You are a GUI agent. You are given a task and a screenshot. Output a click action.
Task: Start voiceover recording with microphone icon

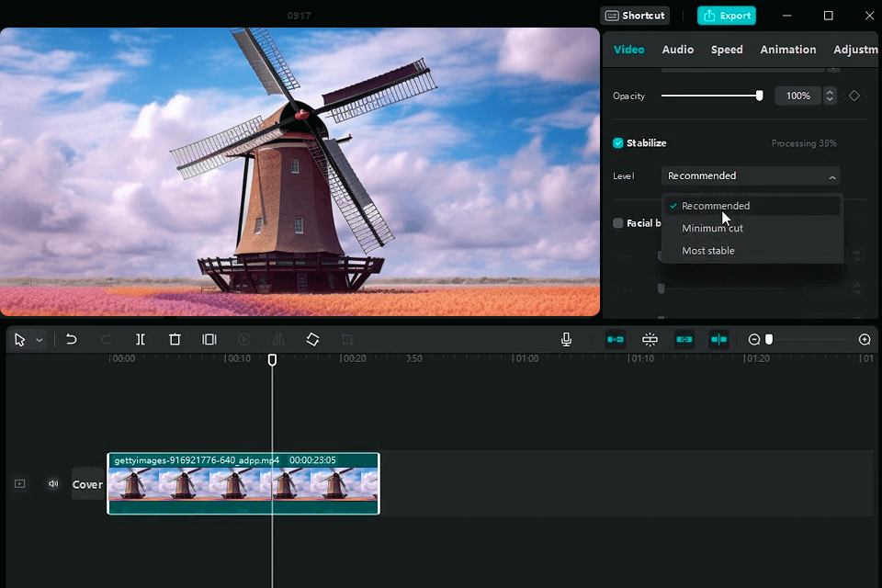coord(567,339)
